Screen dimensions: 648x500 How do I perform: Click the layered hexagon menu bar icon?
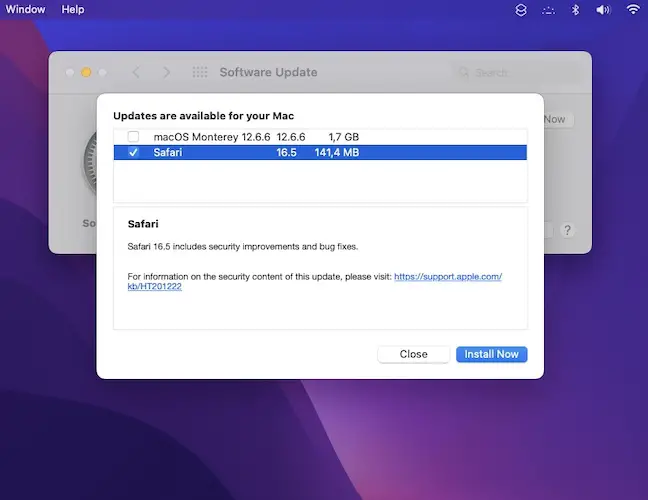[520, 9]
